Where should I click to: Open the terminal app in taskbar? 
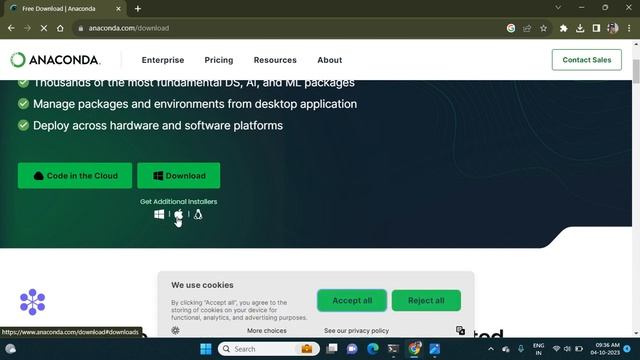[x=393, y=349]
